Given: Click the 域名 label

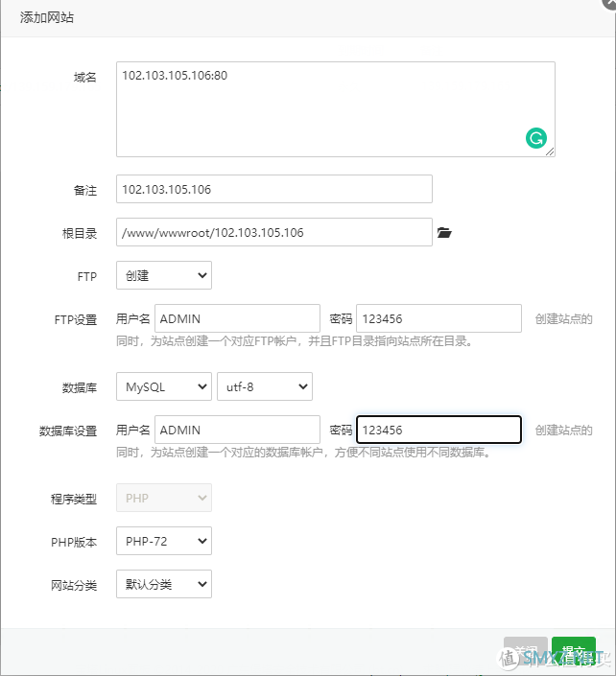Looking at the screenshot, I should pos(85,78).
